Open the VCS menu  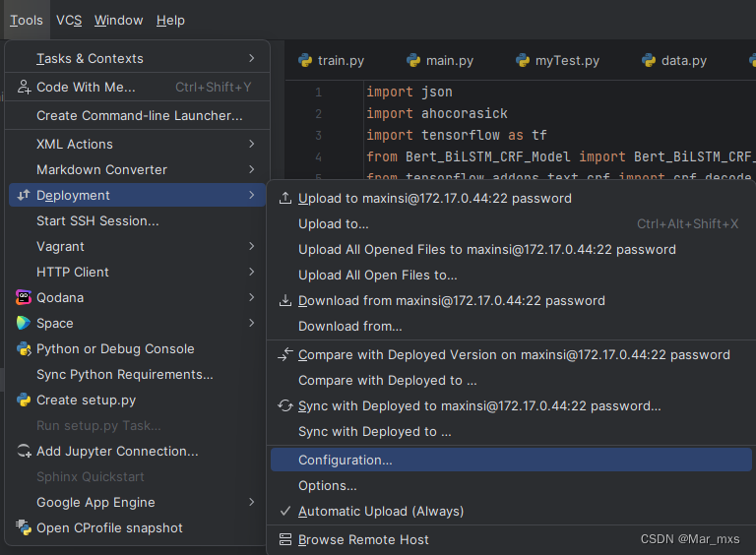(x=69, y=20)
